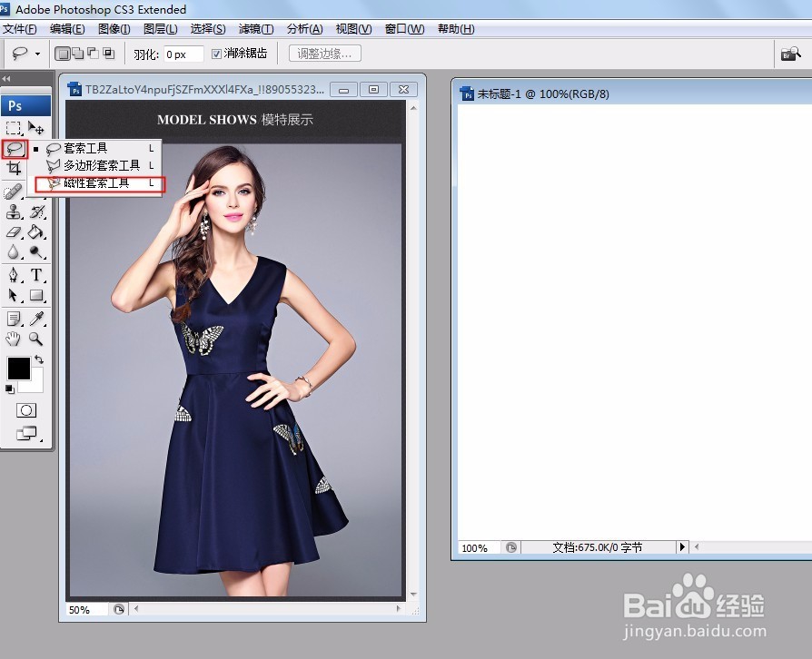Viewport: 812px width, 659px height.
Task: Open Adobe Bridge from options bar
Action: point(791,54)
